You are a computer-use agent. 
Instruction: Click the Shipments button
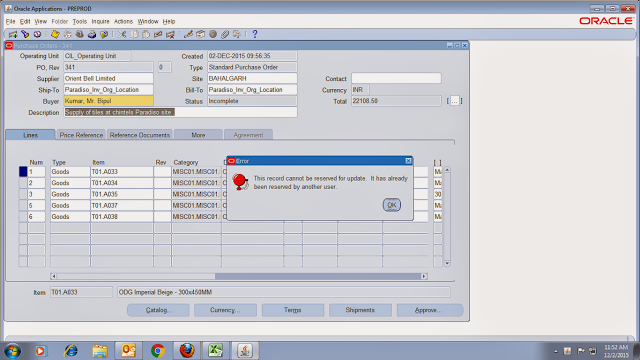(360, 310)
